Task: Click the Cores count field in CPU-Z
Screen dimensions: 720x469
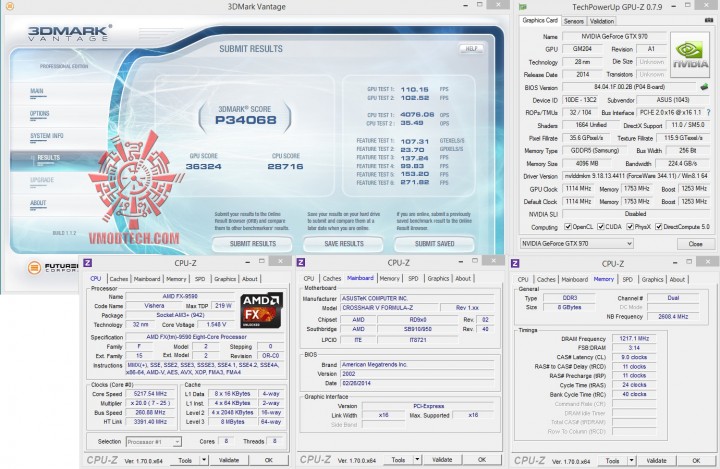Action: [226, 441]
